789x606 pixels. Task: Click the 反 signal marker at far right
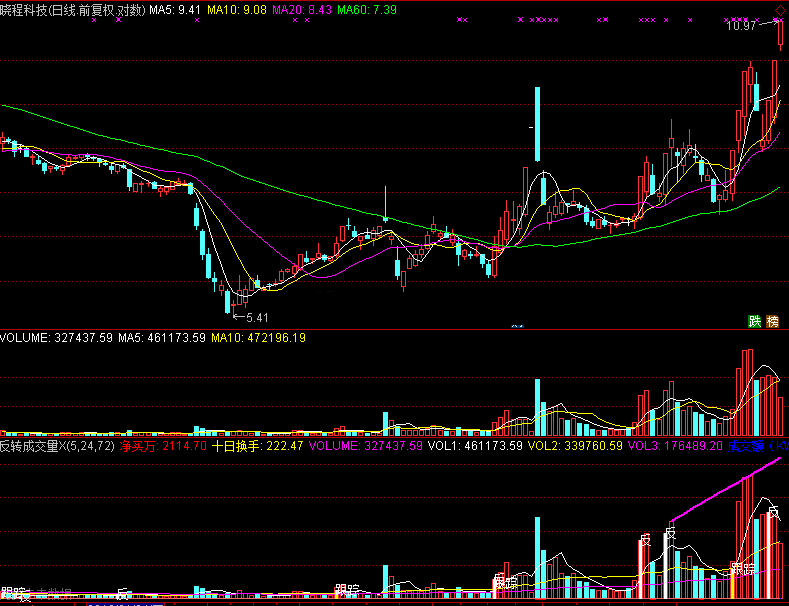coord(773,513)
